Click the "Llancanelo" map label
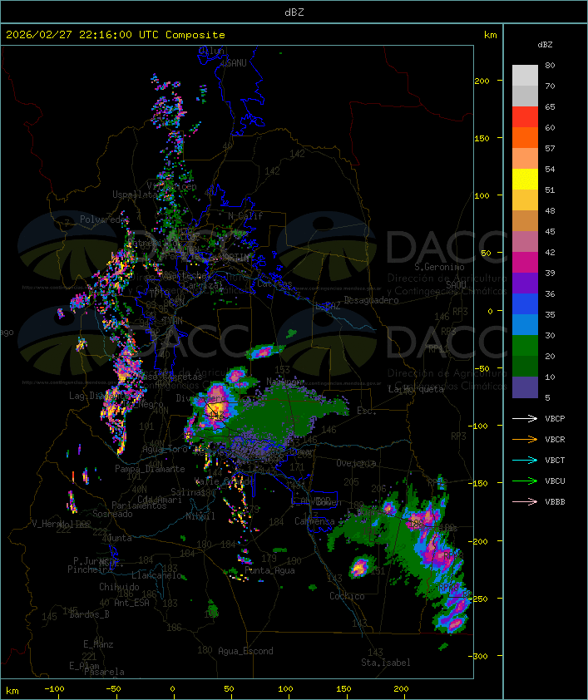This screenshot has height=700, width=588. [x=156, y=575]
